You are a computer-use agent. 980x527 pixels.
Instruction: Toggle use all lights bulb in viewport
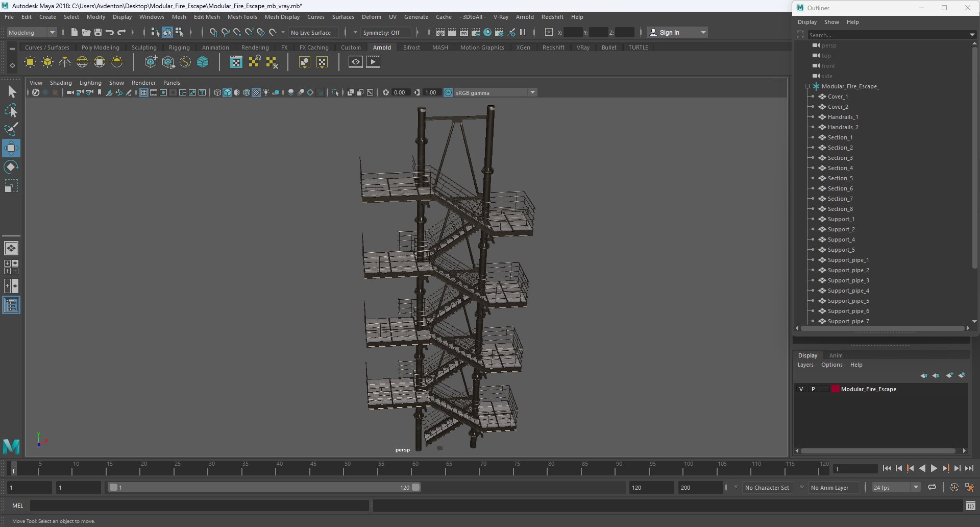266,92
